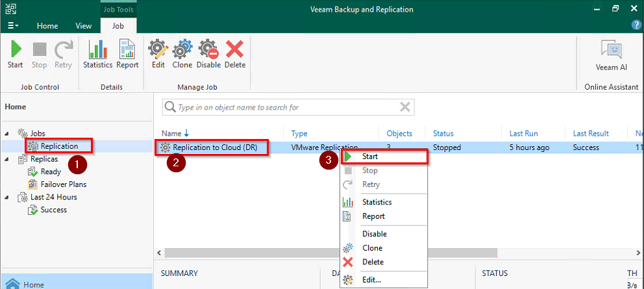This screenshot has height=289, width=644.
Task: Choose Delete in the context menu
Action: click(x=384, y=262)
